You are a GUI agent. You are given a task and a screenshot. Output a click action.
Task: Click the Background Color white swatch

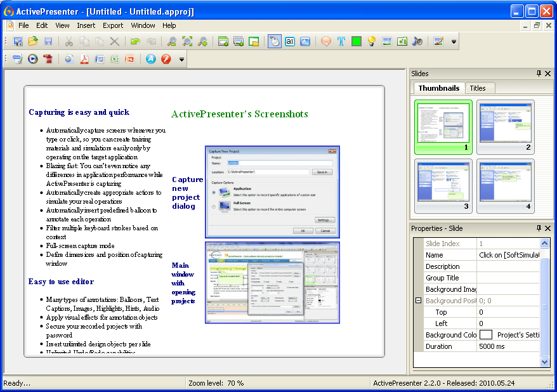coord(485,335)
